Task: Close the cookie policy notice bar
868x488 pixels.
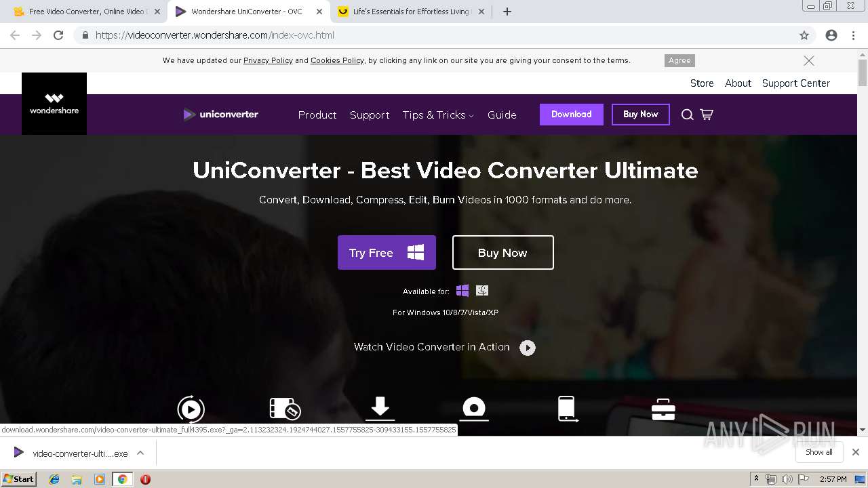Action: coord(809,60)
